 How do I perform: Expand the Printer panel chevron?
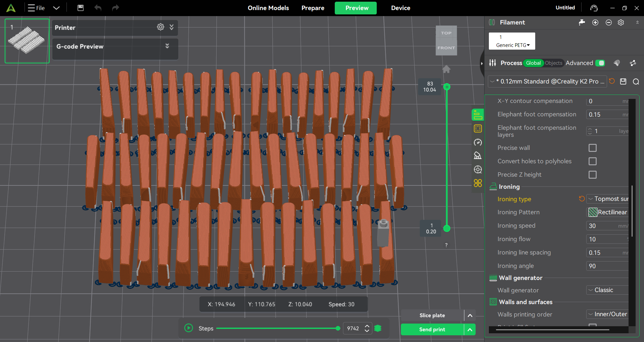[172, 27]
